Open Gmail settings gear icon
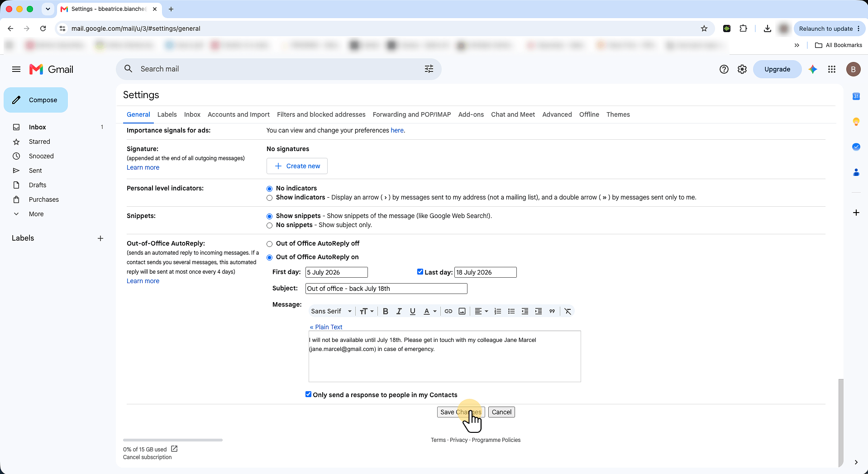868x474 pixels. point(742,69)
